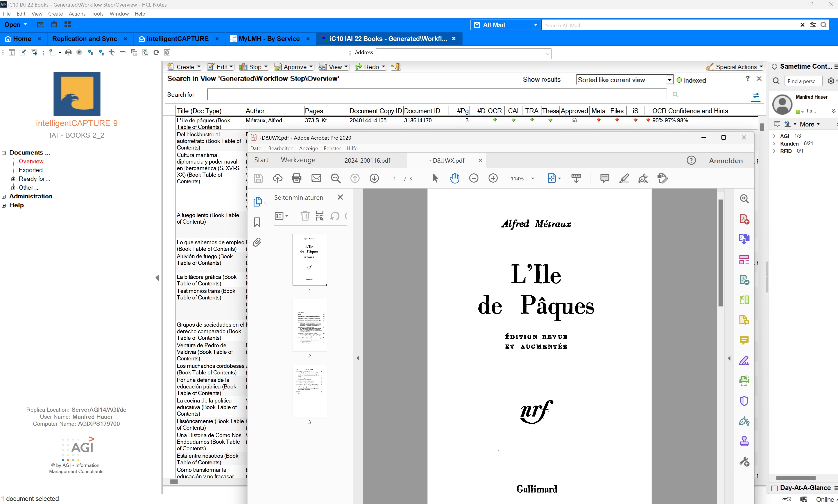
Task: Click the Anmelden sign-in button in Acrobat
Action: coord(726,161)
